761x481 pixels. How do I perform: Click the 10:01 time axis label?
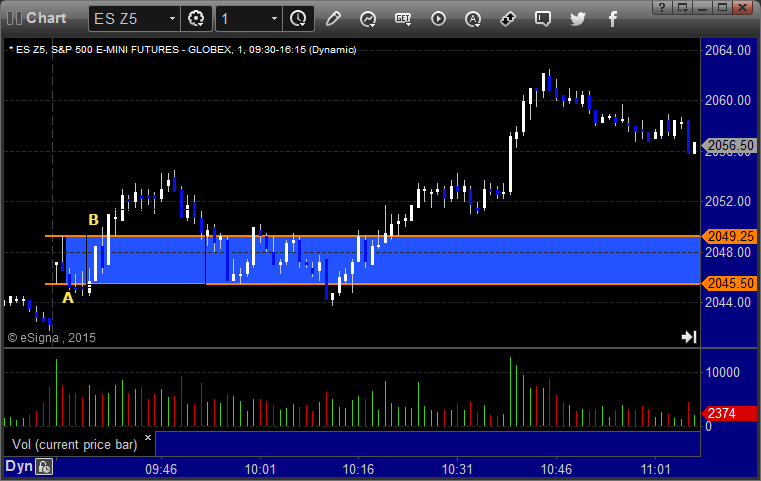pyautogui.click(x=260, y=469)
